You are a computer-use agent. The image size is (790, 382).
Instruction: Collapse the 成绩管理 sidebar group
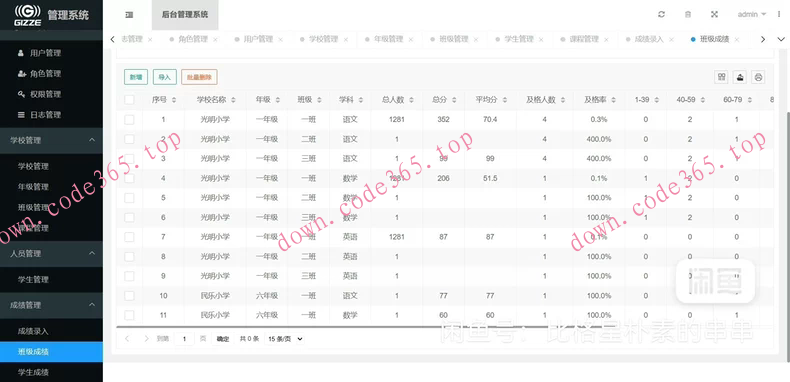pos(51,305)
